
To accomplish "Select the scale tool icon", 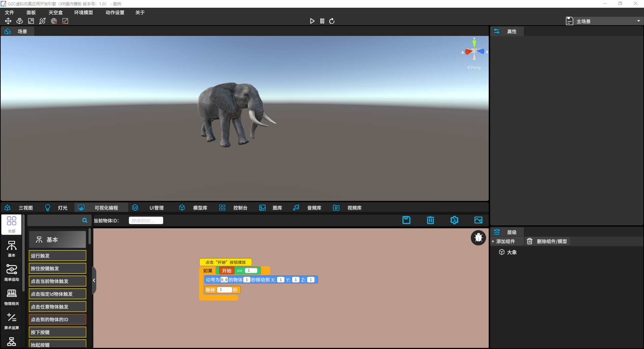I will click(31, 21).
